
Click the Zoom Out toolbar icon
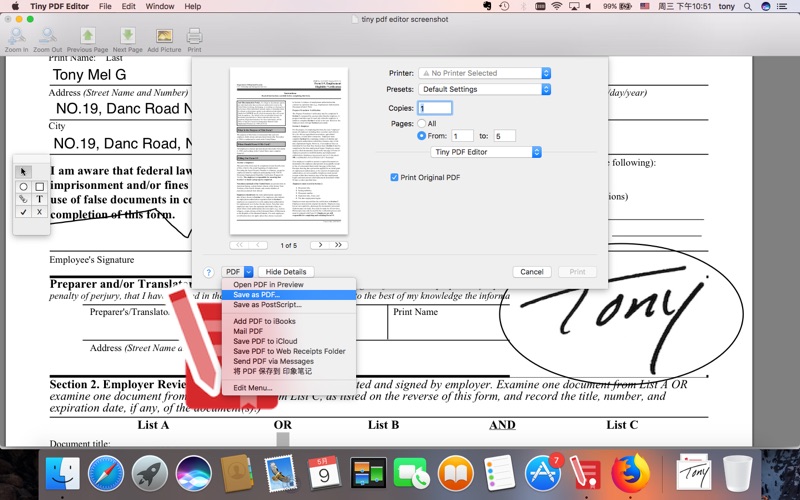(x=47, y=40)
